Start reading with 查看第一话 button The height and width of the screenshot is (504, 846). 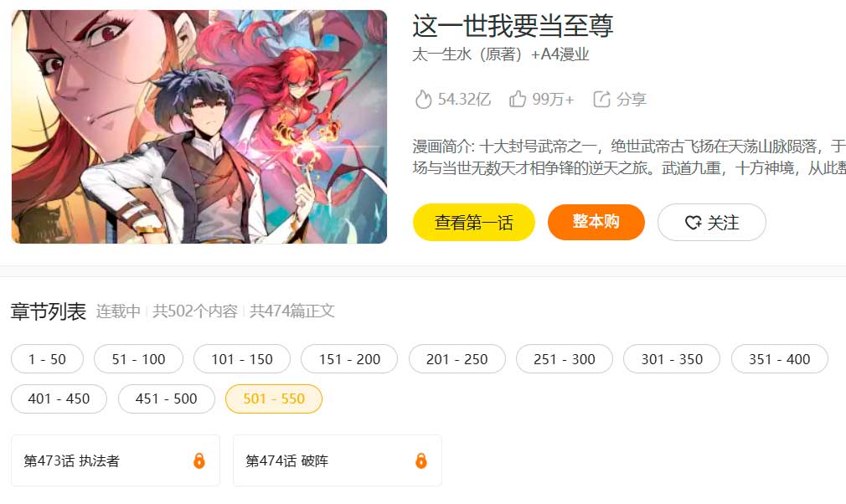coord(474,222)
